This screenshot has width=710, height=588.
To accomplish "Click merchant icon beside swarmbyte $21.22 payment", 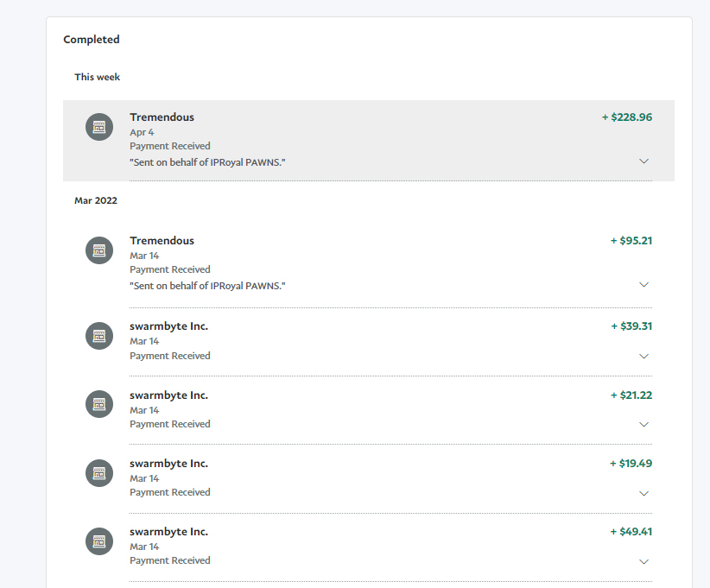I will coord(99,404).
